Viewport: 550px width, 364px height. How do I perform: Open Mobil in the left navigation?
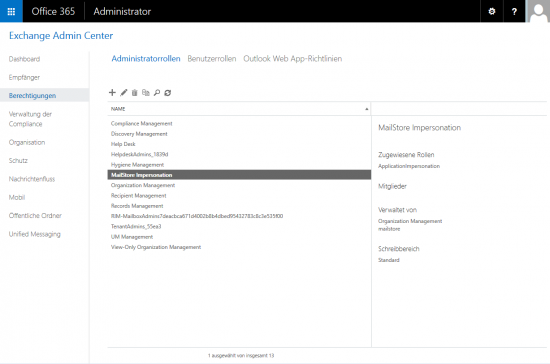pyautogui.click(x=17, y=197)
